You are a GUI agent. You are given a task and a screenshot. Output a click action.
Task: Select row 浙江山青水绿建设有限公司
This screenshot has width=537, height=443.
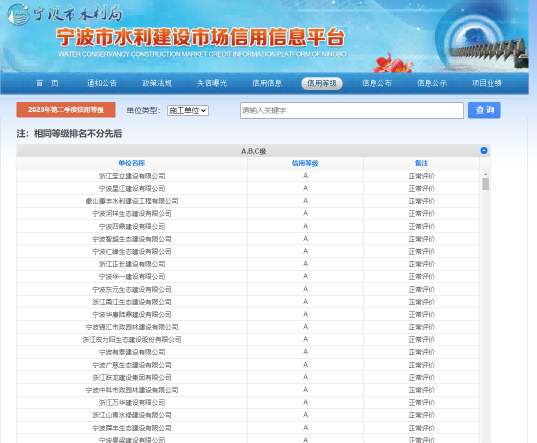[x=248, y=415]
